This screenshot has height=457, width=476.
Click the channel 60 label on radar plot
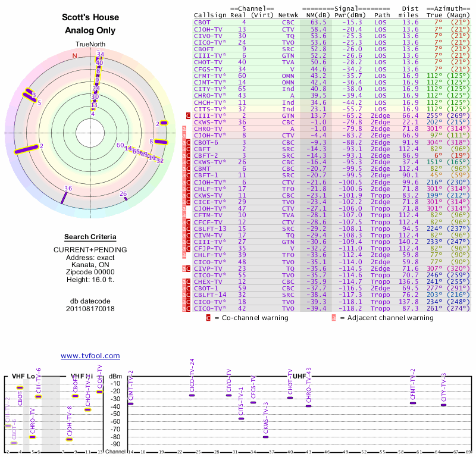[120, 145]
